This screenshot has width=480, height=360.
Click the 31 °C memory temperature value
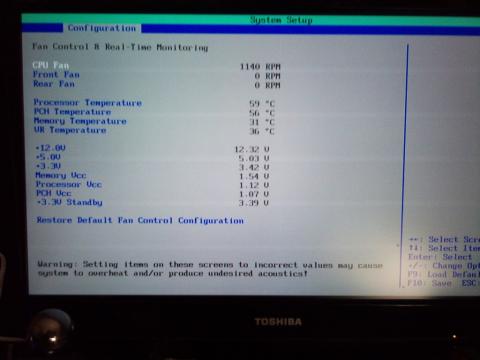point(262,122)
